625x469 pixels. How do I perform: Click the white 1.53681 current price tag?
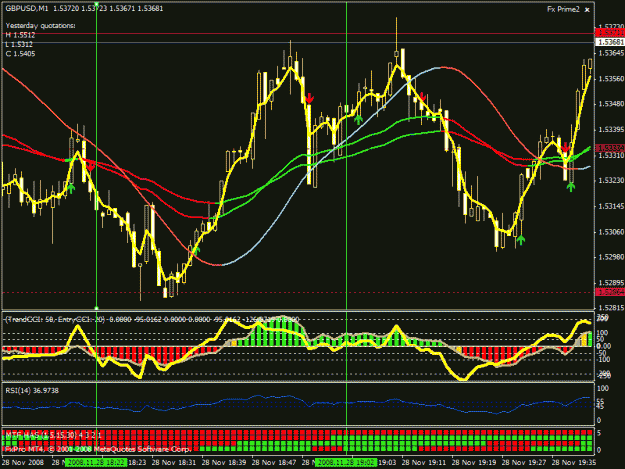point(610,42)
